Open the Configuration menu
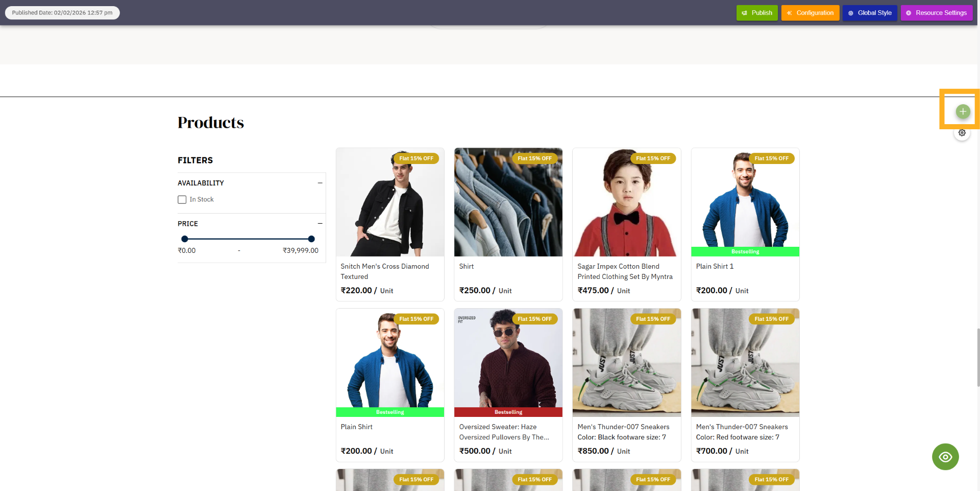 tap(810, 13)
